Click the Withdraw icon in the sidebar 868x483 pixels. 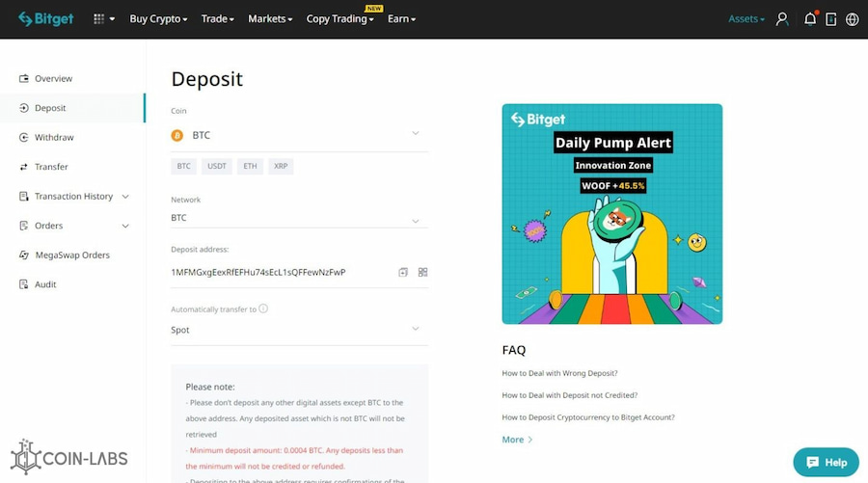pyautogui.click(x=24, y=137)
